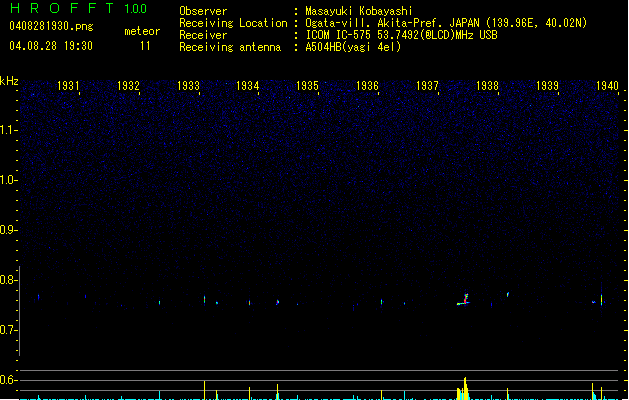Click the ICOM IC-575 receiver text
The height and width of the screenshot is (400, 629).
(x=401, y=35)
